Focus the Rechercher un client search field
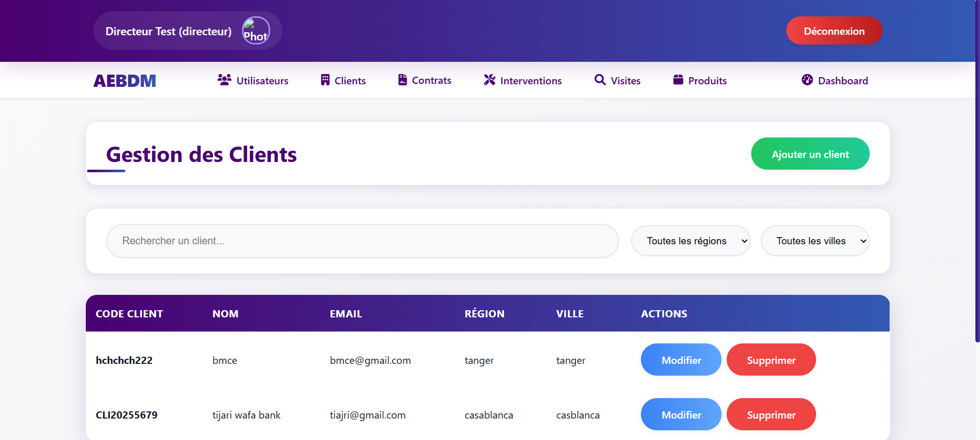This screenshot has width=980, height=440. (362, 241)
